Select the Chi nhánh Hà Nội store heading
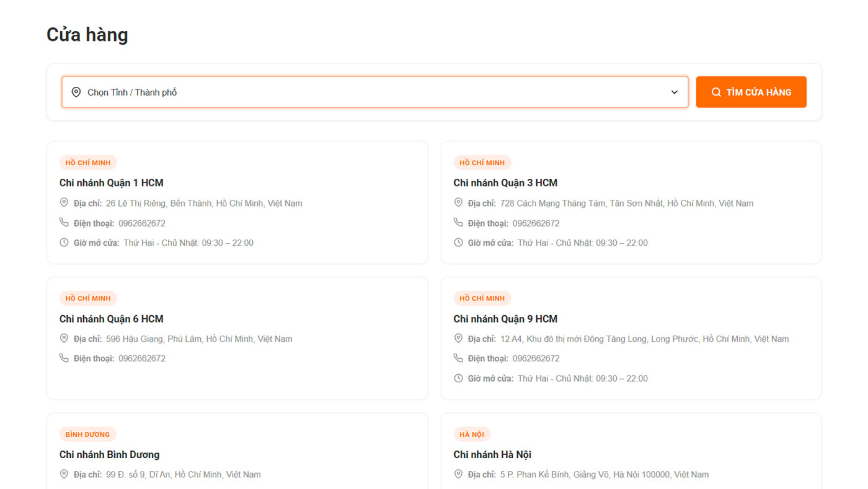The width and height of the screenshot is (868, 489). (492, 455)
